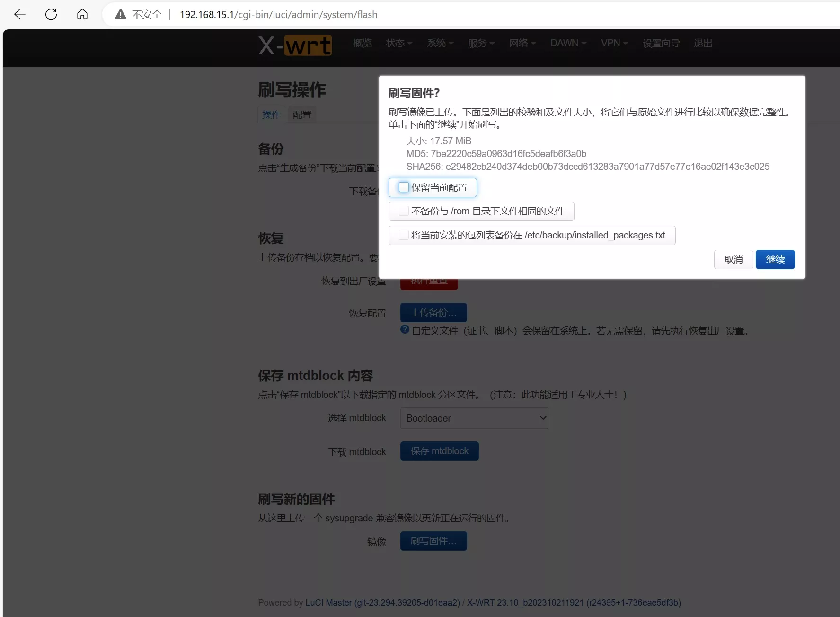Enable the 保留当前配置 checkbox

pyautogui.click(x=403, y=187)
